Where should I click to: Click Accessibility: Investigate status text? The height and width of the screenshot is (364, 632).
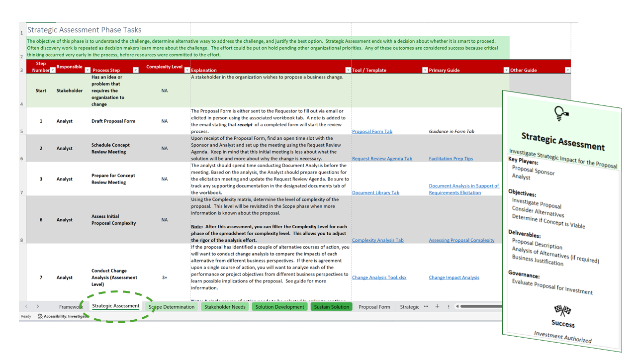point(66,316)
